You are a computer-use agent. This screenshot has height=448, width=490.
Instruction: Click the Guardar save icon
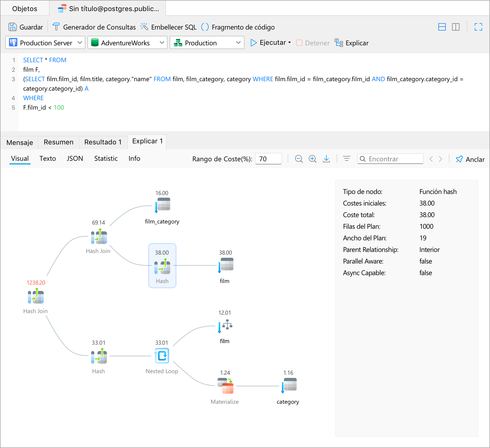tap(12, 27)
